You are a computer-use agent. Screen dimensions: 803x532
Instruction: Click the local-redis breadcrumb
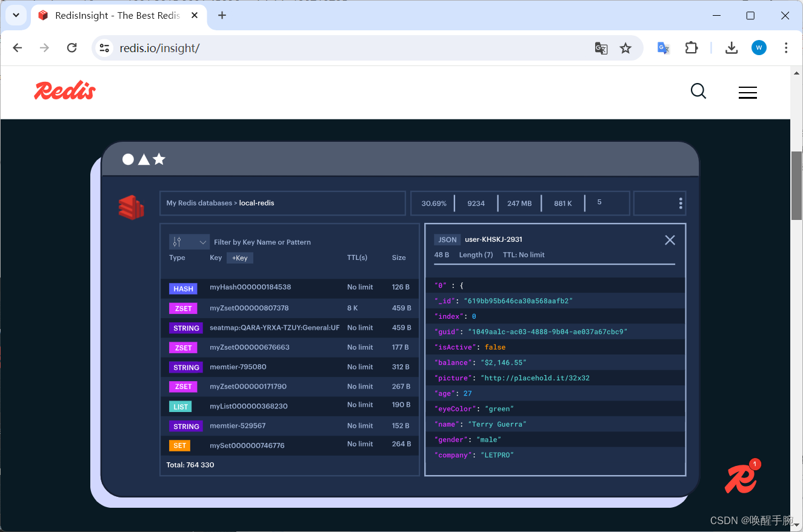point(256,203)
